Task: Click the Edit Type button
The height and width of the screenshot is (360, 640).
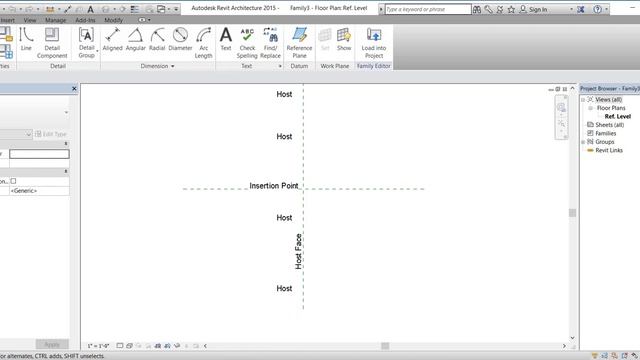Action: coord(51,134)
